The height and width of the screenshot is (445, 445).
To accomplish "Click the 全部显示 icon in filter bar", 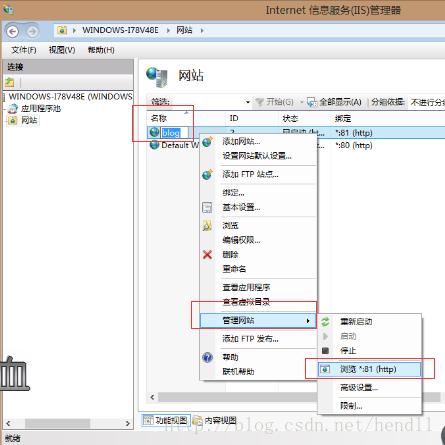I will [x=311, y=102].
